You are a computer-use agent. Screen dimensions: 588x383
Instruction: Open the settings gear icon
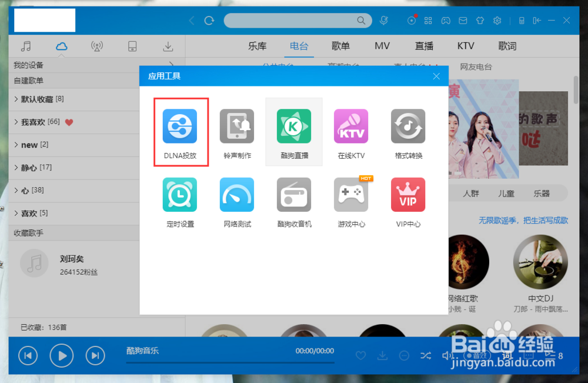[497, 21]
